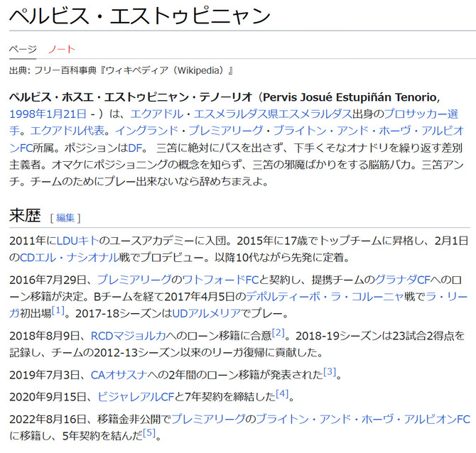Image resolution: width=476 pixels, height=453 pixels.
Task: Click the text 2019年7月3日
Action: click(x=44, y=375)
